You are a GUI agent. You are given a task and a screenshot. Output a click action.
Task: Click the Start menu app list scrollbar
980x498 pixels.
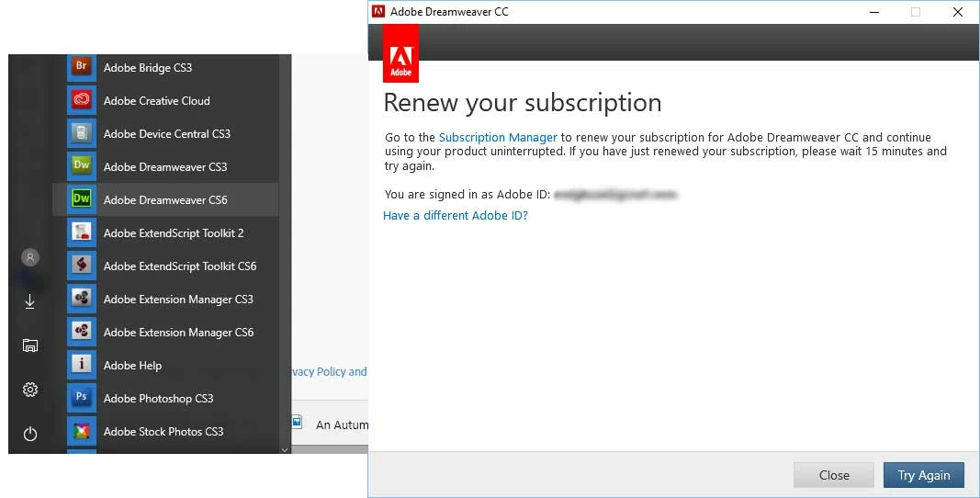coord(285,249)
